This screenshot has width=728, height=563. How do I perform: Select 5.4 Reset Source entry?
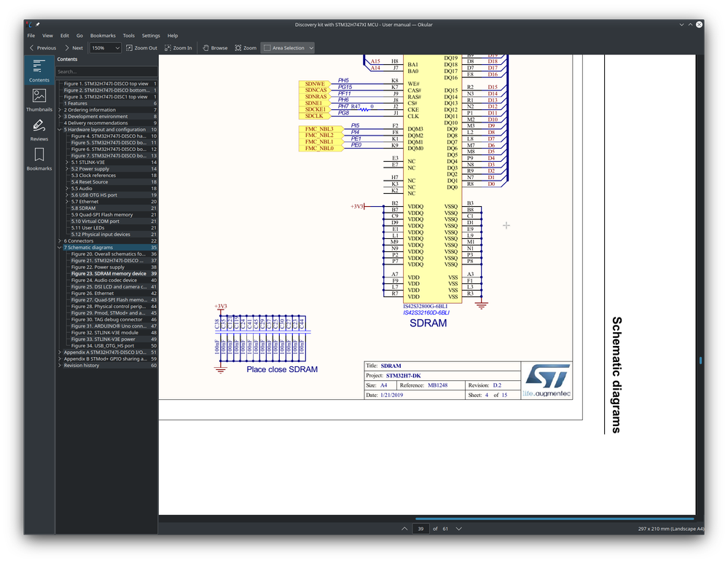click(106, 182)
